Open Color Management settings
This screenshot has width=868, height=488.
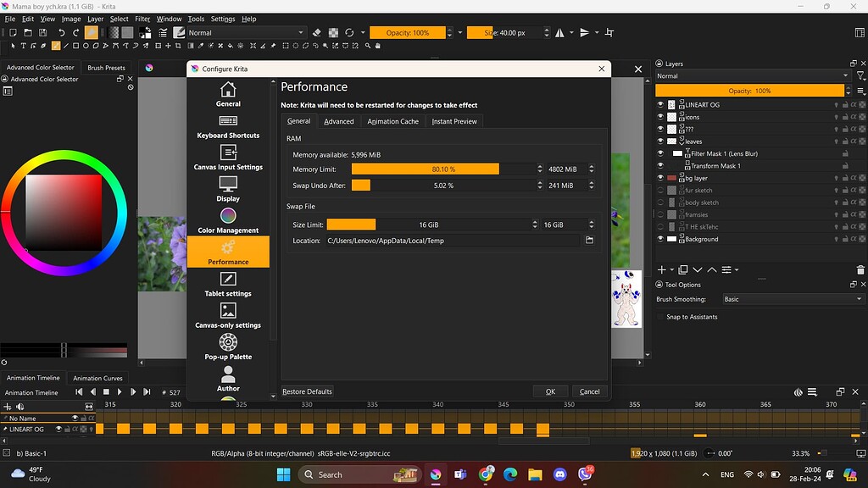click(x=228, y=221)
